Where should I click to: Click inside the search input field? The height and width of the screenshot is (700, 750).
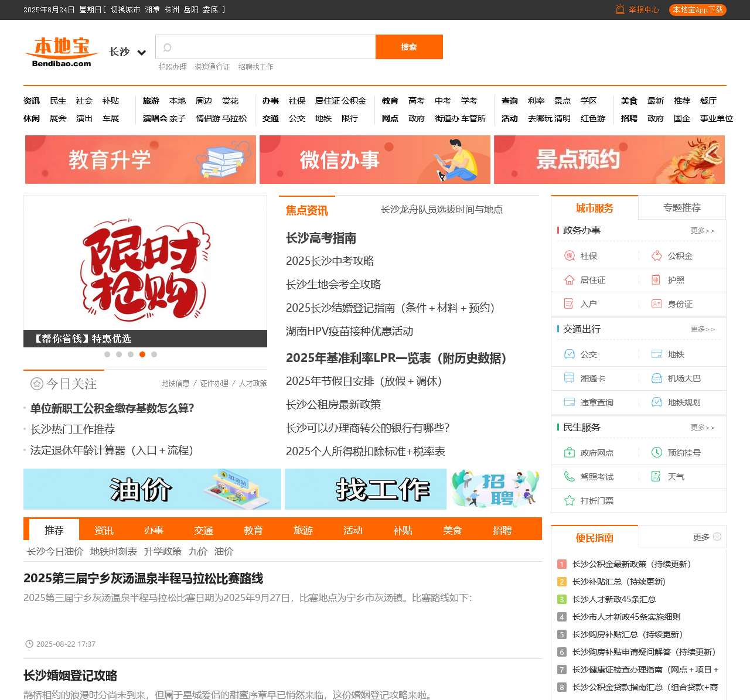pyautogui.click(x=265, y=47)
